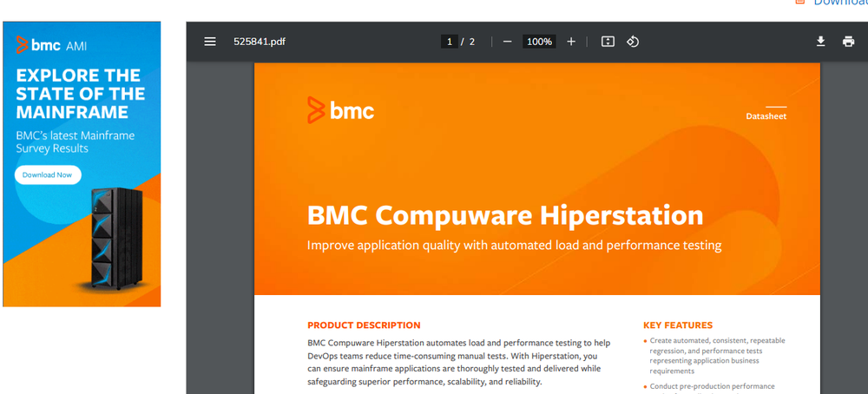Click the page number field showing 1
The width and height of the screenshot is (868, 394).
(x=450, y=42)
